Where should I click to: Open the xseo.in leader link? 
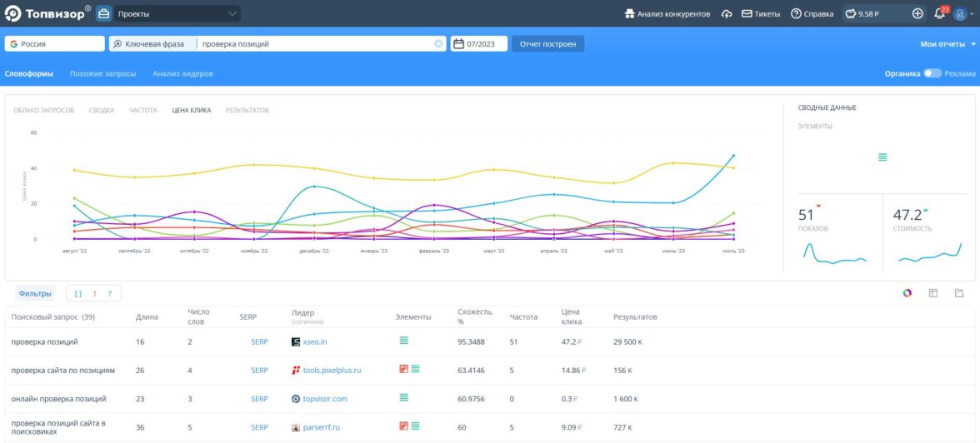click(315, 341)
